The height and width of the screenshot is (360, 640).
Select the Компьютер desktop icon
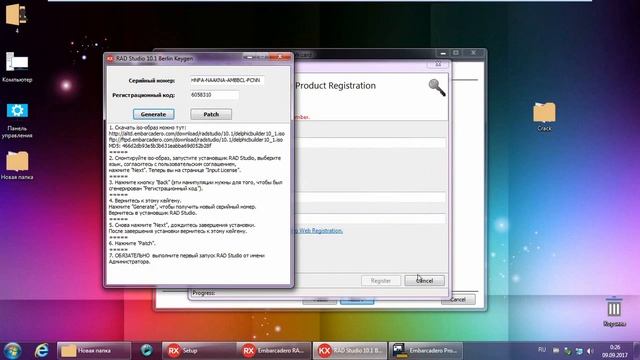coord(17,67)
